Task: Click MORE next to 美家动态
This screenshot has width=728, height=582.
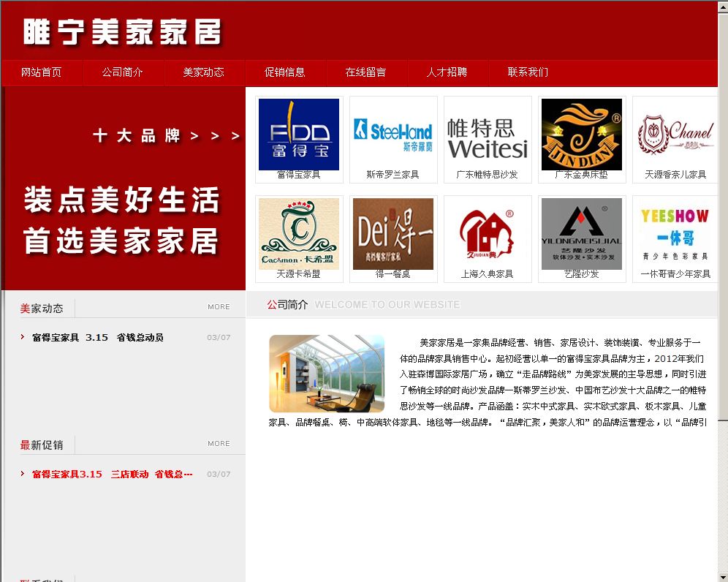Action: pyautogui.click(x=219, y=307)
